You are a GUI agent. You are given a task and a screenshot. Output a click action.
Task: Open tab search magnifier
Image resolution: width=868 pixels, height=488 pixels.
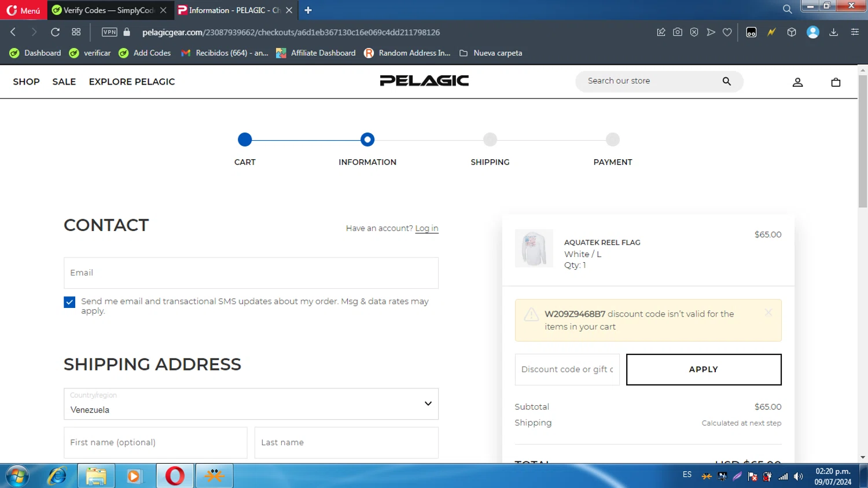click(x=787, y=9)
